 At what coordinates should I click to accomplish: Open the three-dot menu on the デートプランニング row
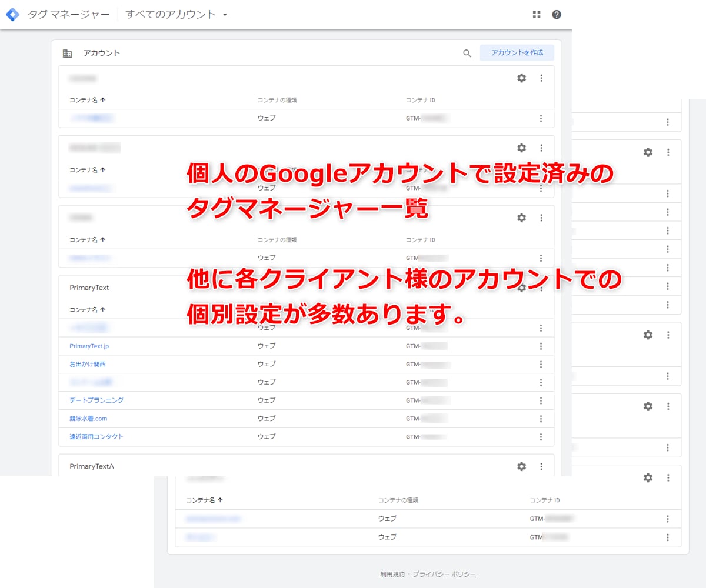click(x=541, y=400)
